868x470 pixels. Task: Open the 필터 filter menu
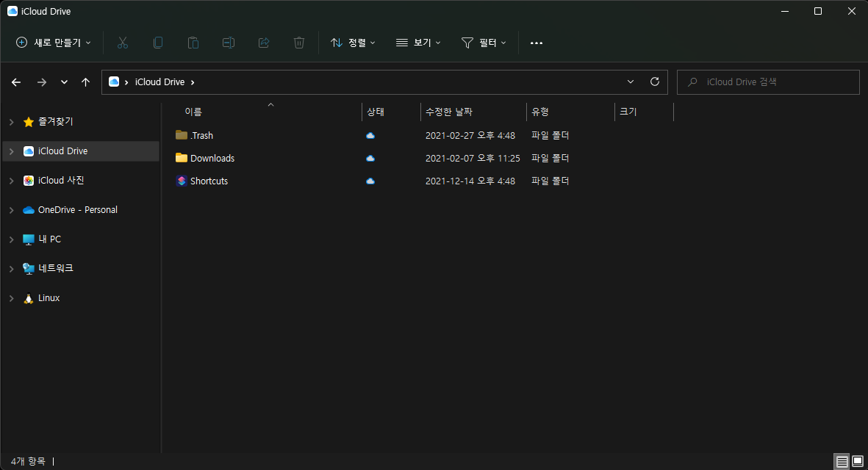coord(484,43)
